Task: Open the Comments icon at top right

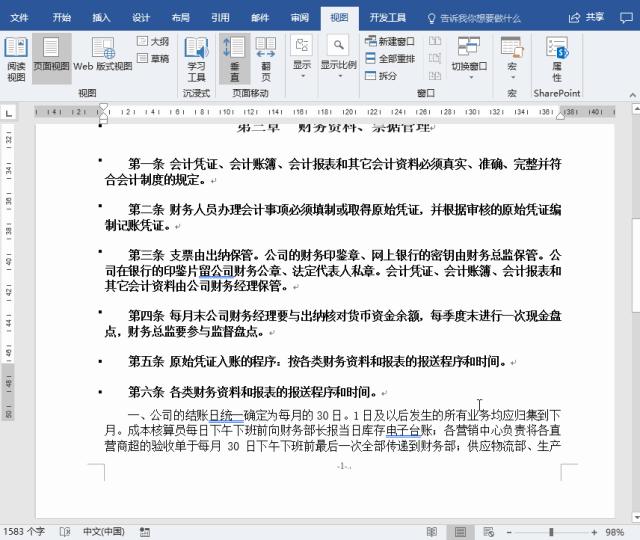Action: click(x=626, y=18)
